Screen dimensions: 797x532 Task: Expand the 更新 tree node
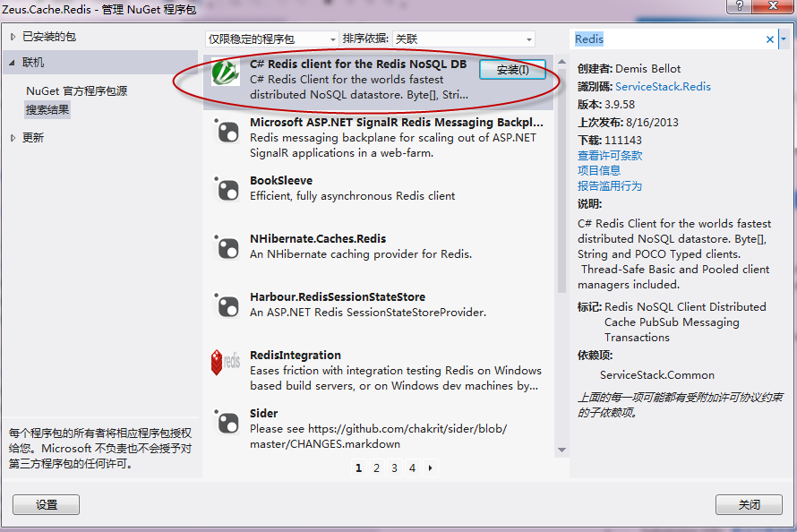pyautogui.click(x=13, y=138)
